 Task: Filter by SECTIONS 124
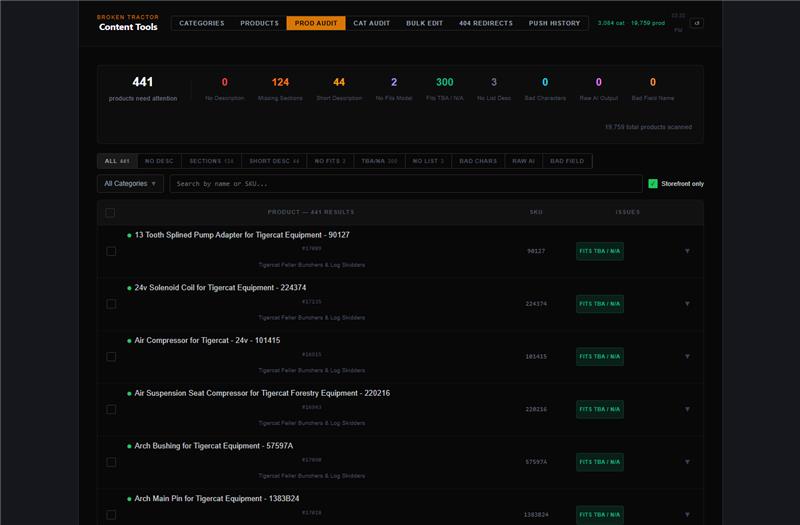pos(211,161)
